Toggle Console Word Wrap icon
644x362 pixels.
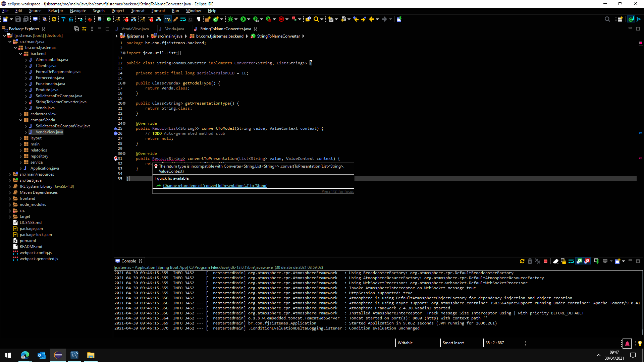(571, 261)
